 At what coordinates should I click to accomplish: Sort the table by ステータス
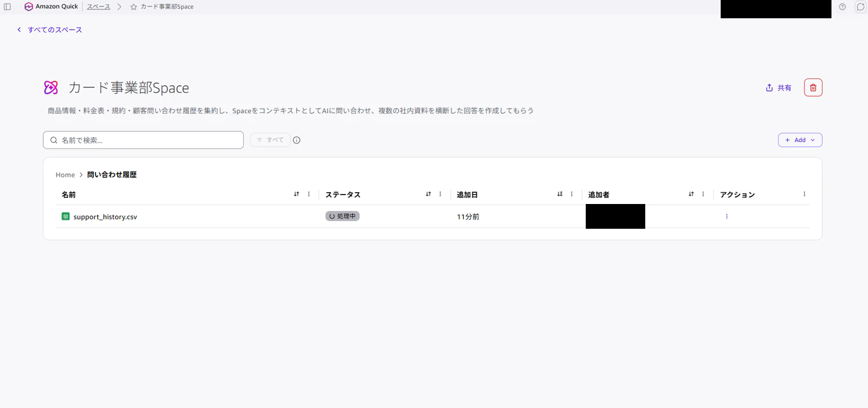point(428,194)
